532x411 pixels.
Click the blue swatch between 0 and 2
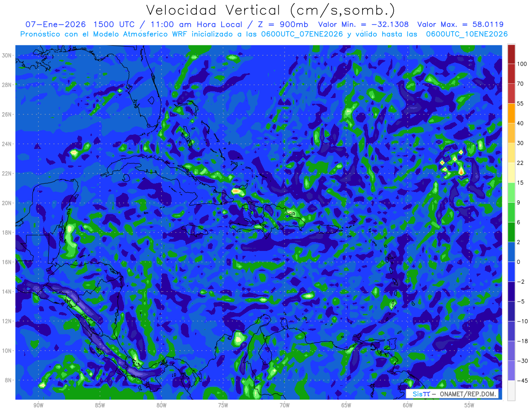pos(511,251)
